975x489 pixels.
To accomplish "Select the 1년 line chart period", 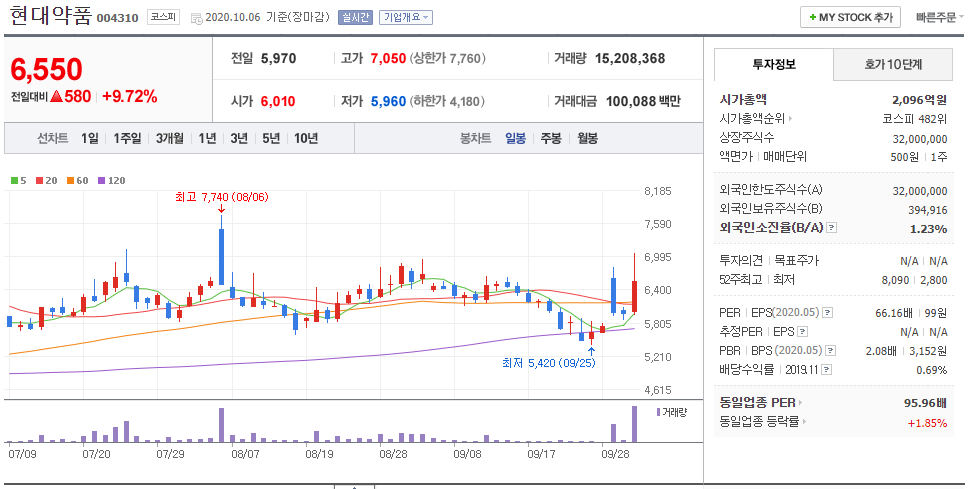I will [x=207, y=138].
